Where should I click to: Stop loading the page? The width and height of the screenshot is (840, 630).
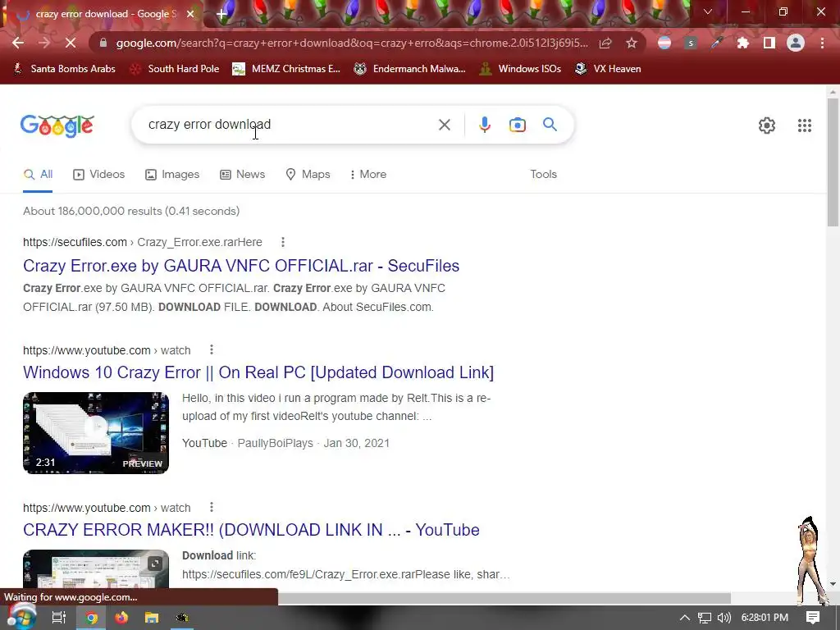tap(71, 43)
